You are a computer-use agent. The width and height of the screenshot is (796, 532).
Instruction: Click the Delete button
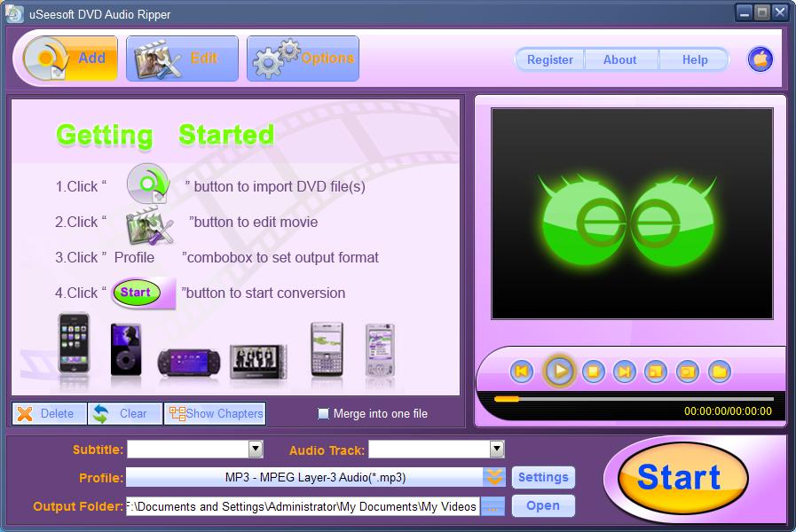click(49, 414)
